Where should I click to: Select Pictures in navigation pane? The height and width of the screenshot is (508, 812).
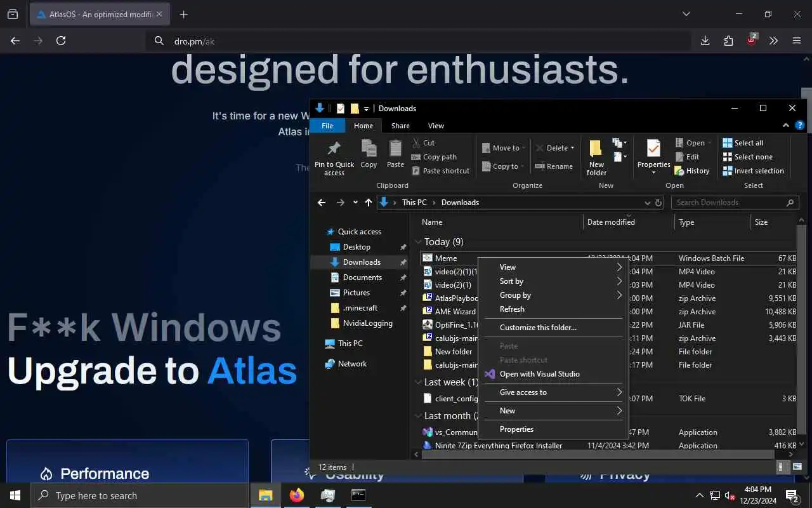point(357,293)
